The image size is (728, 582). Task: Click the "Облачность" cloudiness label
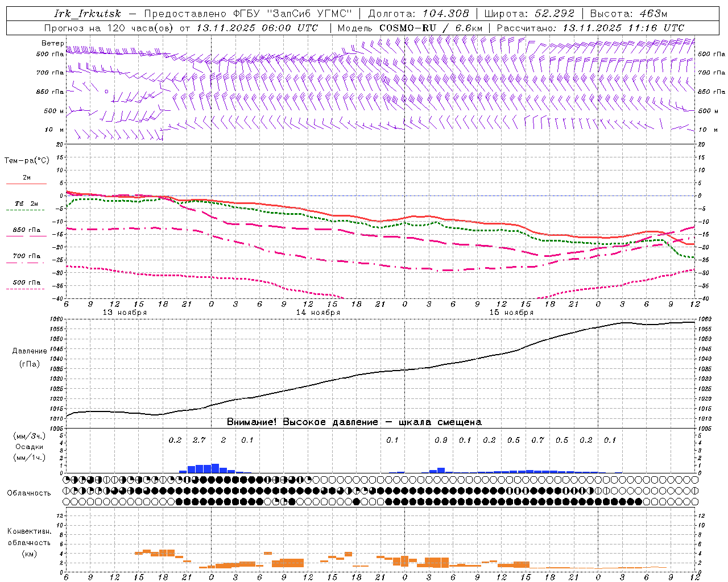click(x=29, y=493)
